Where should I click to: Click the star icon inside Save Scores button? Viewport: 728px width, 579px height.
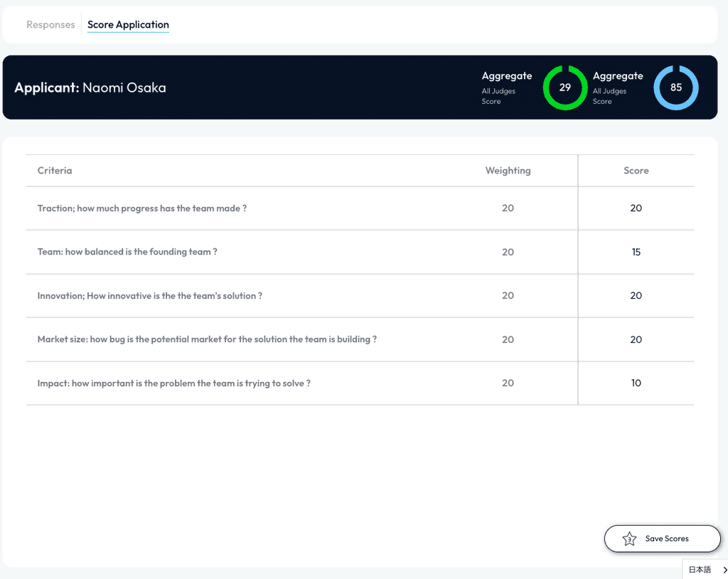[x=629, y=538]
